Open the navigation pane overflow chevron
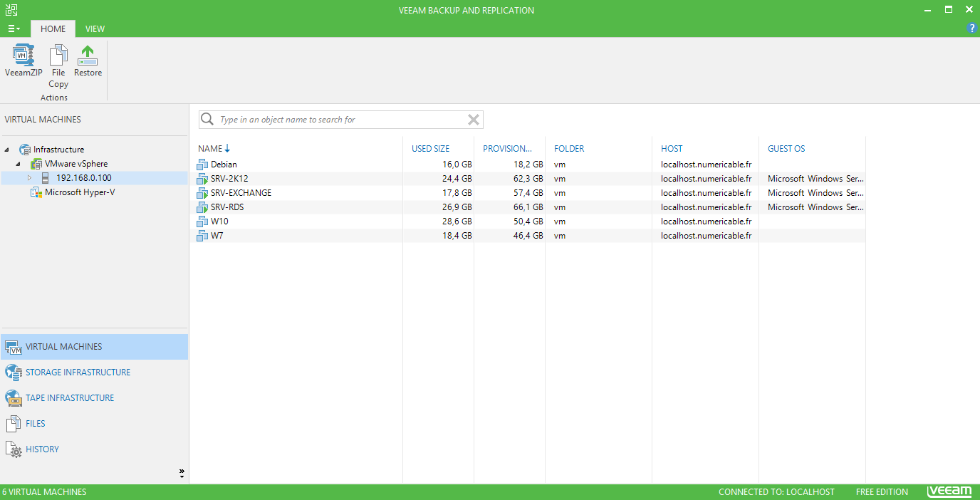 click(182, 472)
